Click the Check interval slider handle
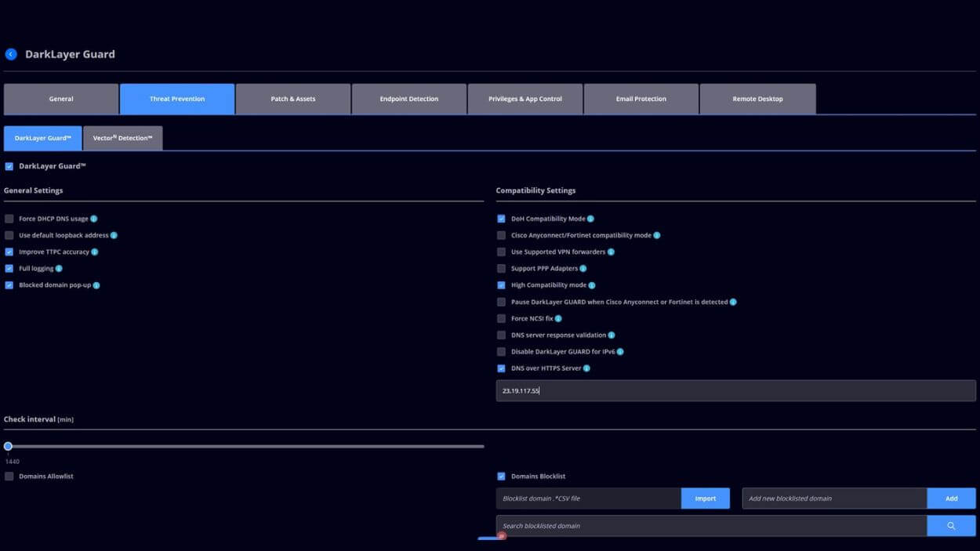Viewport: 980px width, 551px height. pyautogui.click(x=8, y=446)
